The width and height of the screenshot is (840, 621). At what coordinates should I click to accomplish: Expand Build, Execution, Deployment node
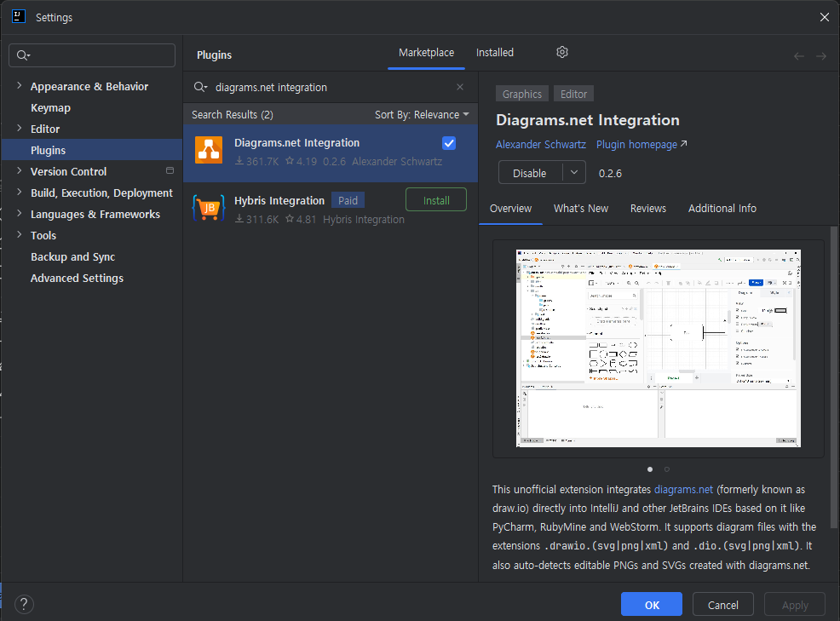point(20,193)
